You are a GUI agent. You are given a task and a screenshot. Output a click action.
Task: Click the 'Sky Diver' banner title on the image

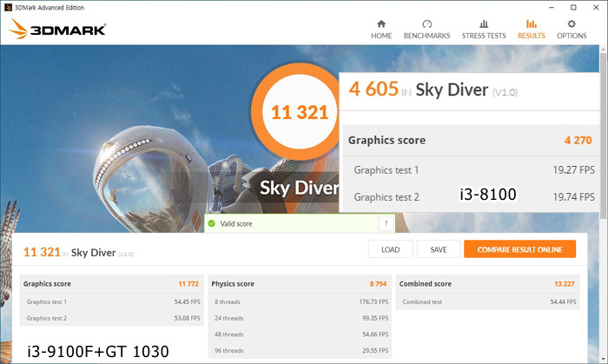point(300,188)
